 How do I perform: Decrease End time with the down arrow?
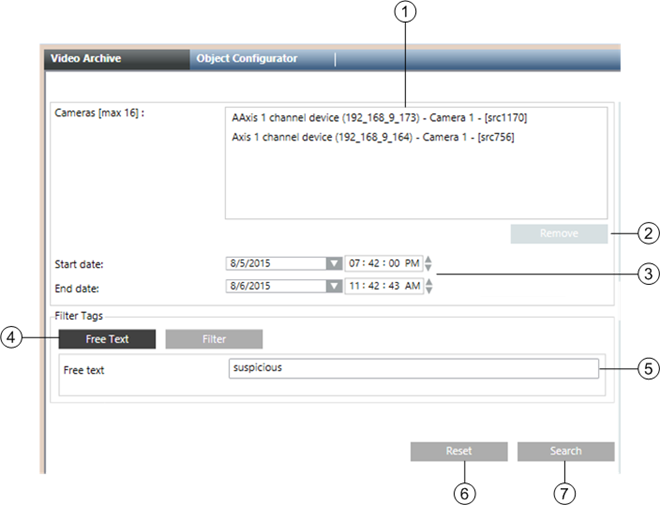pos(429,291)
